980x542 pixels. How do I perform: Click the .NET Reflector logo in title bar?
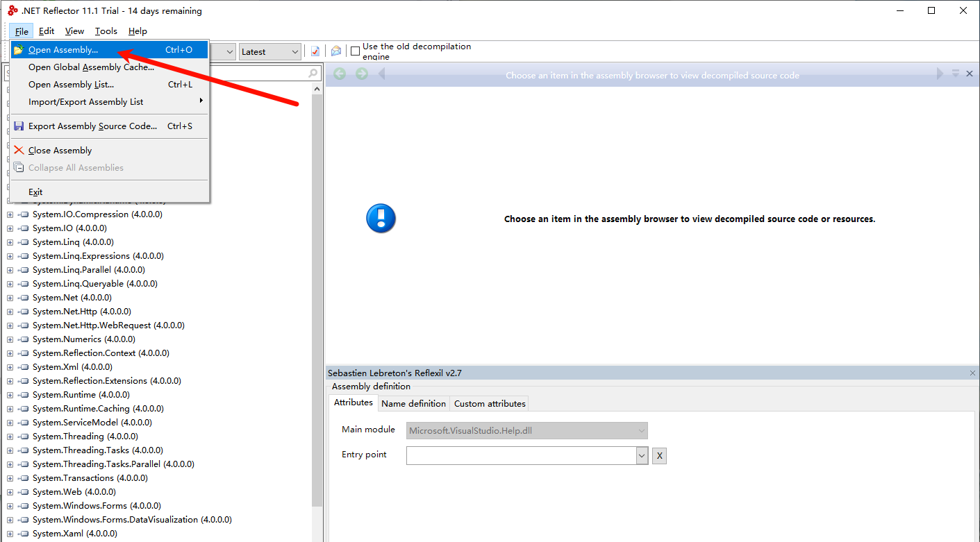pyautogui.click(x=13, y=10)
